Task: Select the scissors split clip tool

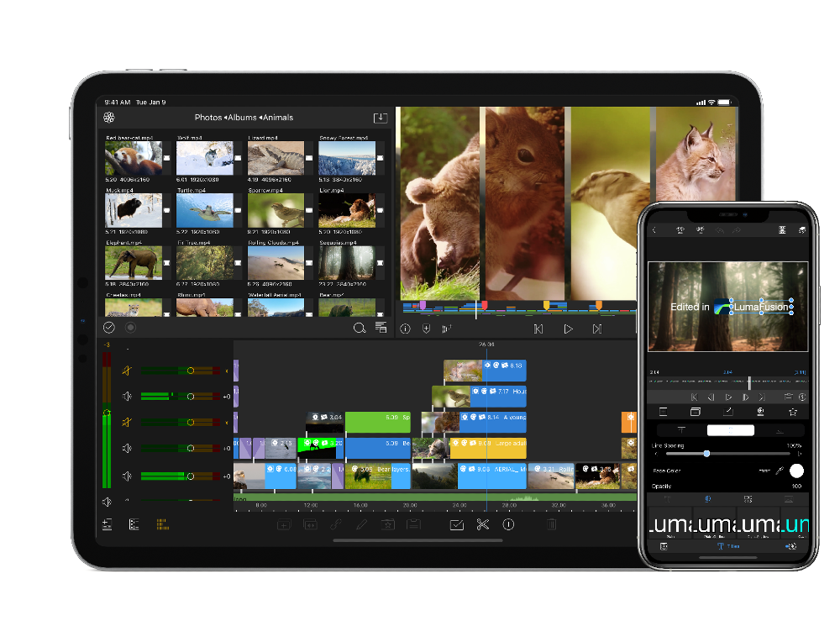Action: tap(482, 524)
